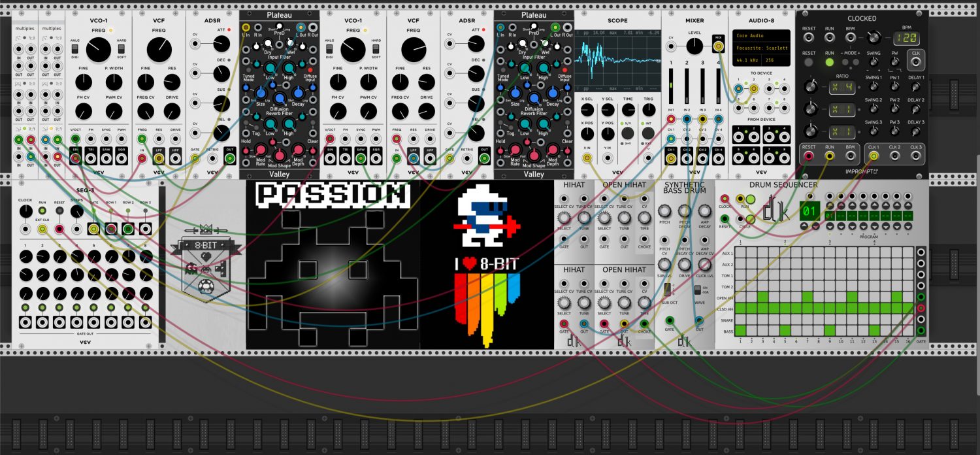
Task: Click Synthetic Bass Drum OUT jack
Action: [x=699, y=320]
